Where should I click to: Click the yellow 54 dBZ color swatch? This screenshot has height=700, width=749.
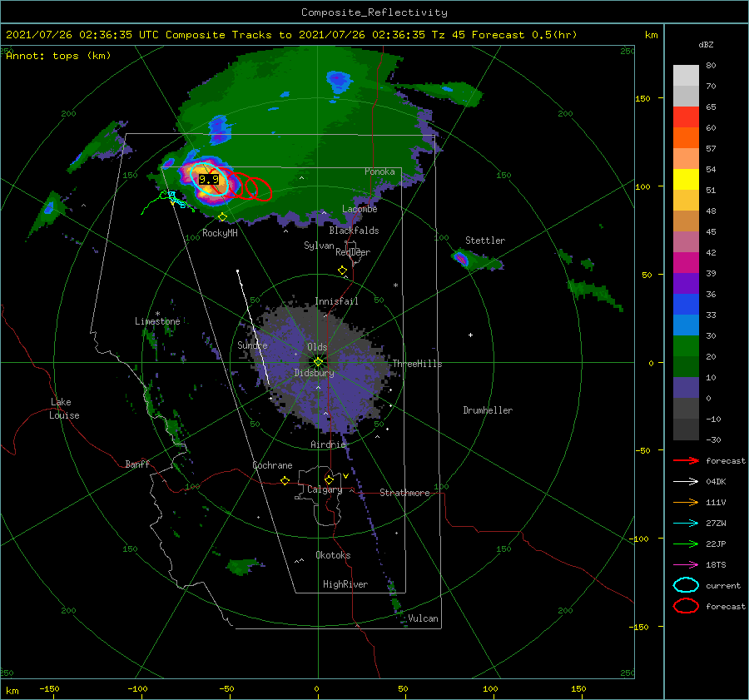point(686,180)
